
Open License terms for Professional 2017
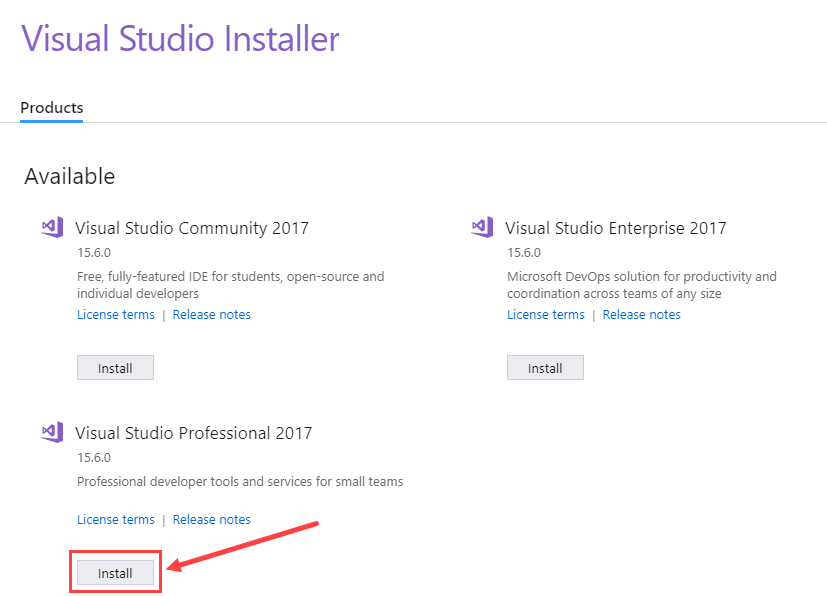[x=116, y=520]
